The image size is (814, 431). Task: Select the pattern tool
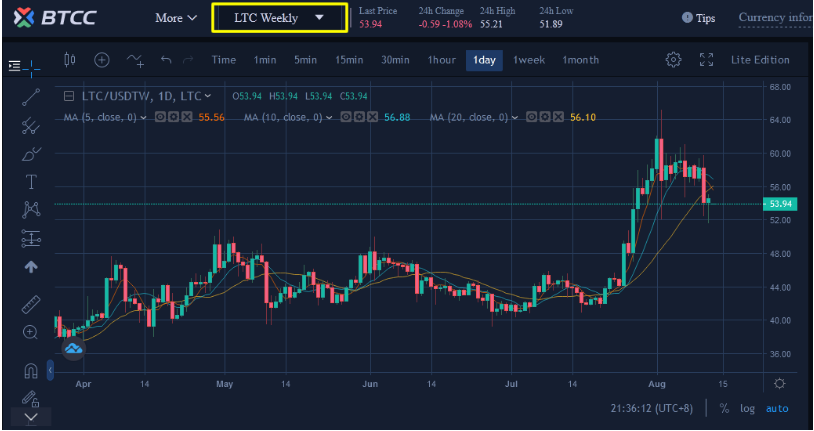click(31, 209)
